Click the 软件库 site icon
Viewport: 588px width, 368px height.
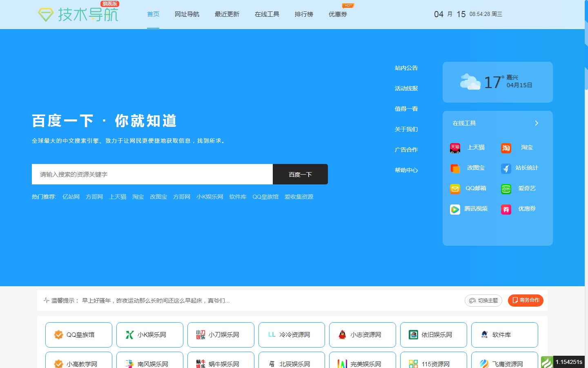tap(485, 335)
